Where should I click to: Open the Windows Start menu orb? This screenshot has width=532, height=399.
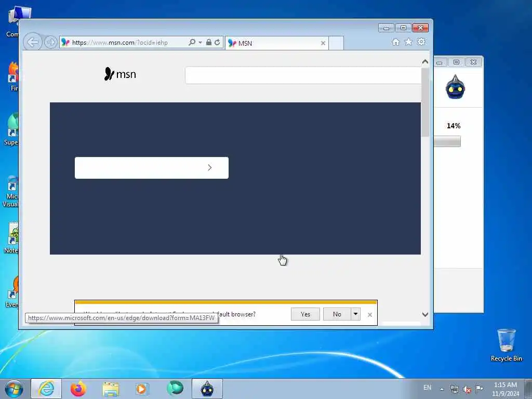[x=14, y=389]
